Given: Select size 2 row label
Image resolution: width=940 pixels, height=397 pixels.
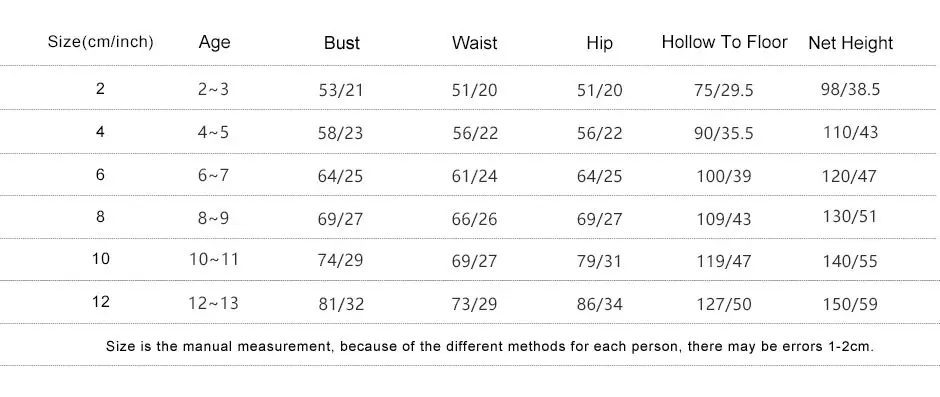Looking at the screenshot, I should (100, 89).
